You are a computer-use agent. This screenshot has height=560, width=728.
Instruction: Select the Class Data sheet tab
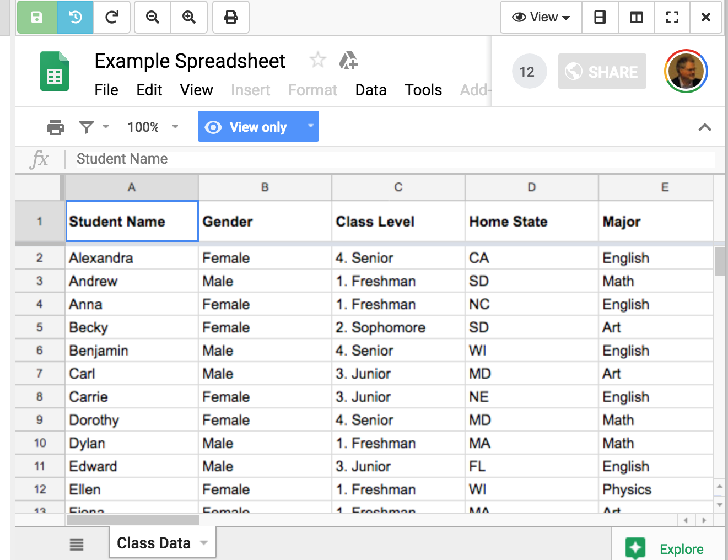tap(154, 543)
